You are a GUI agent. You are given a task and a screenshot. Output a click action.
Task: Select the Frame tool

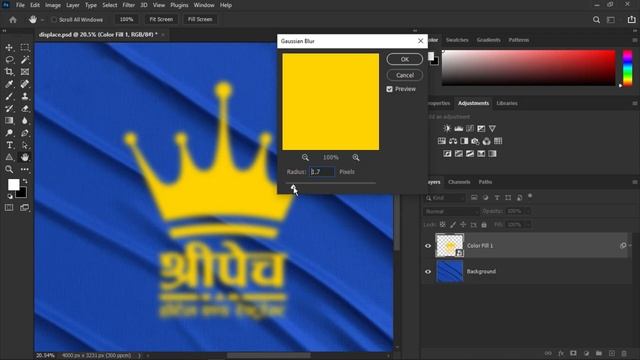[x=25, y=72]
